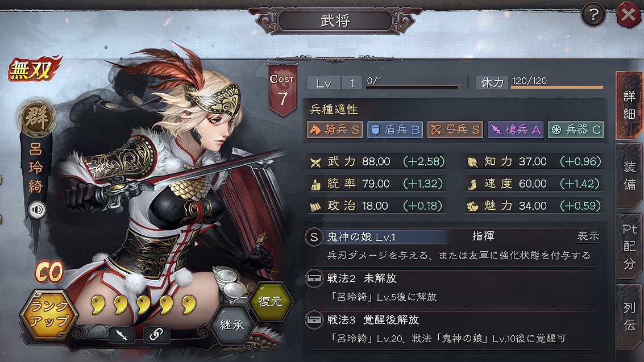Tap the locked 戦法3 slot icon
Screen dimensions: 644x362
[x=314, y=320]
